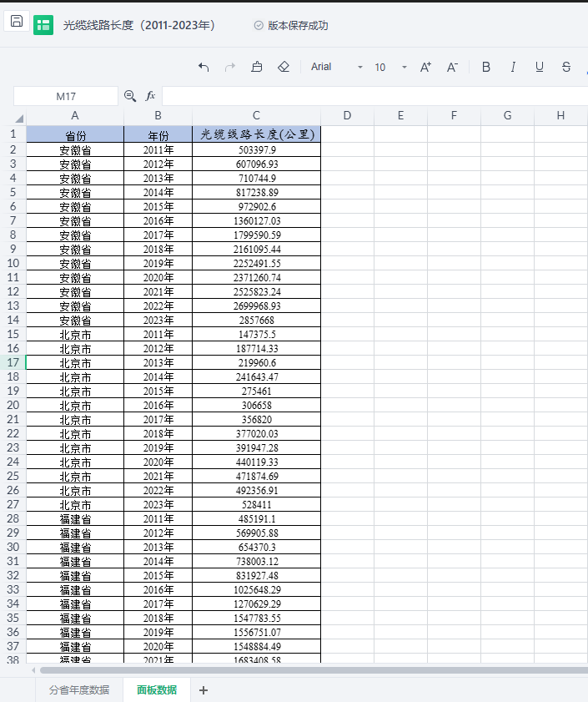This screenshot has height=702, width=588.
Task: Click cell with value 485191.1
Action: 256,519
